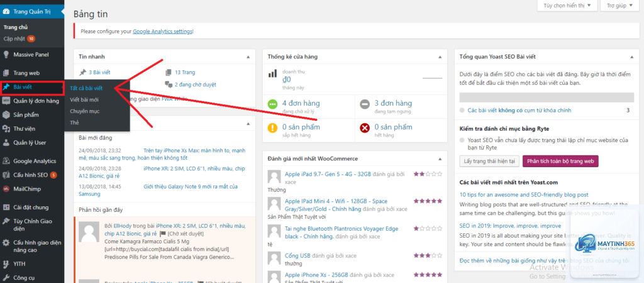This screenshot has width=644, height=283.
Task: Click Phân tích toàn bộ trang web button
Action: [x=560, y=161]
